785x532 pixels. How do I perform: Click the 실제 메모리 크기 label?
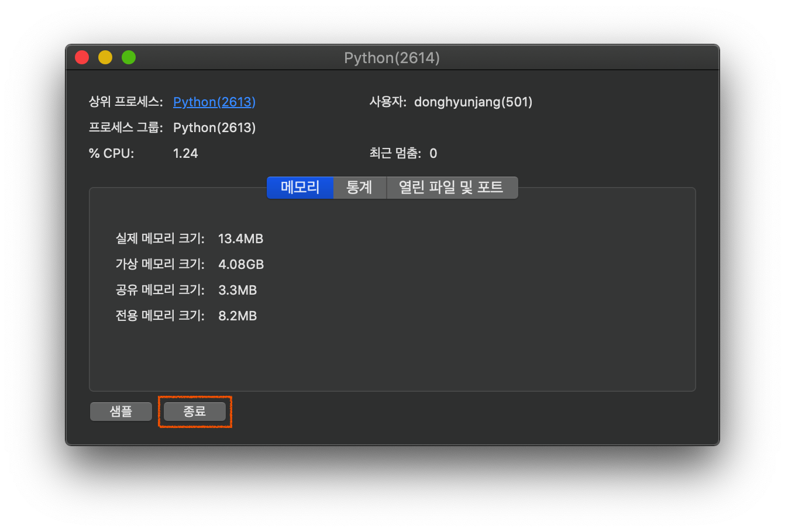click(x=160, y=239)
